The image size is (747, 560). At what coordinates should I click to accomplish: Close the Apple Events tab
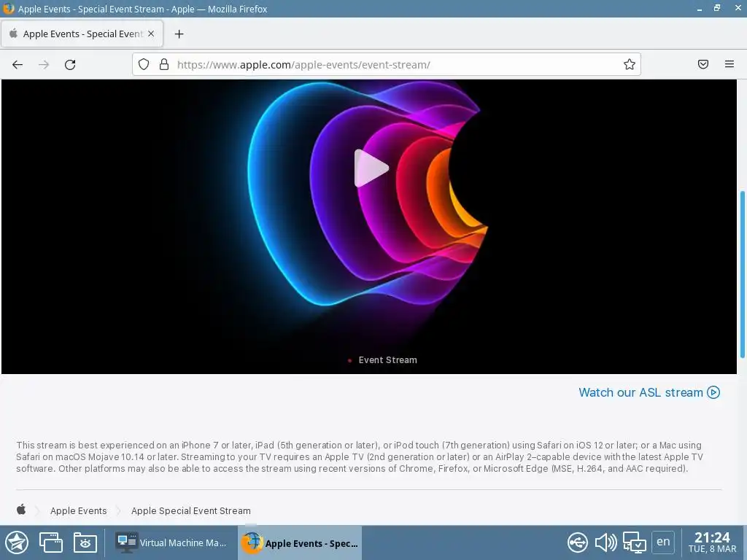point(151,34)
